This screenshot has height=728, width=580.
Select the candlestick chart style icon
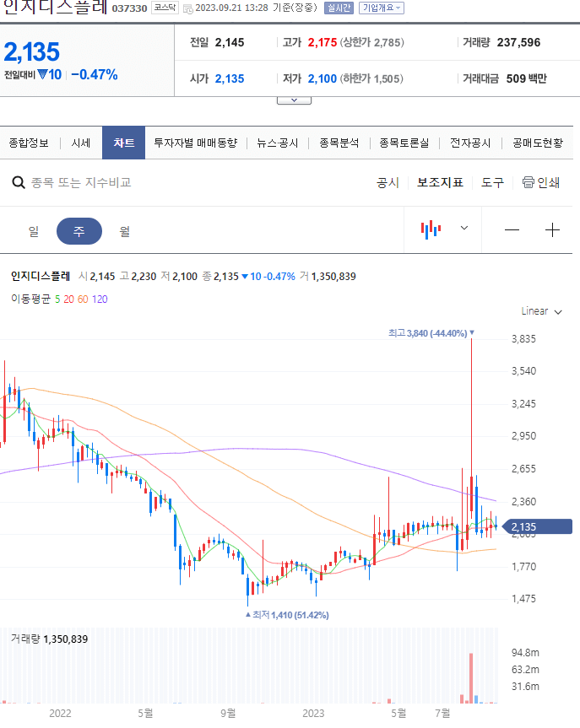pos(431,229)
